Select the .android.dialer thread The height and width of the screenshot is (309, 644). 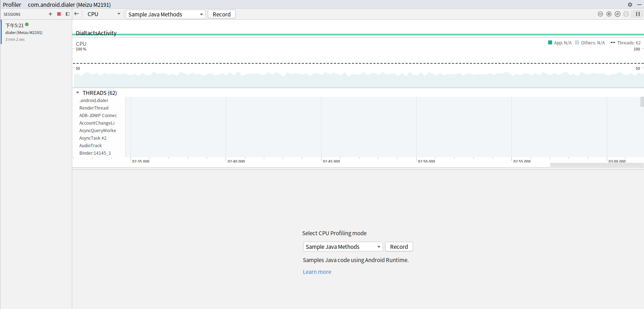[94, 101]
